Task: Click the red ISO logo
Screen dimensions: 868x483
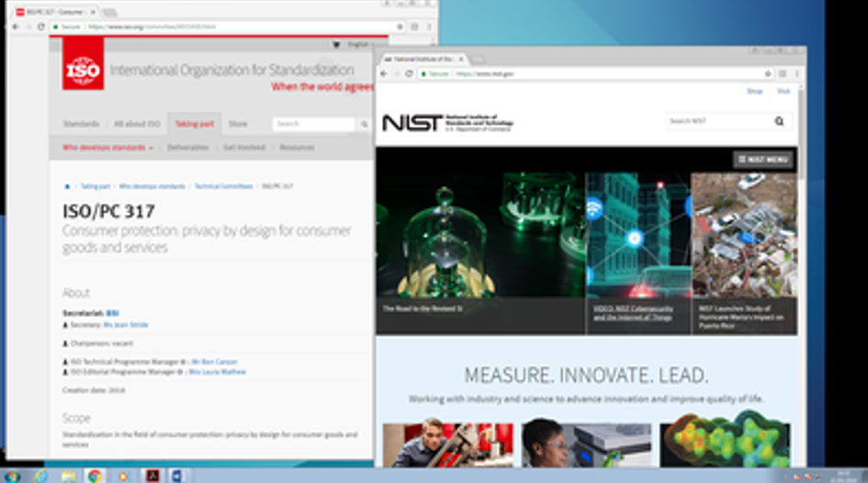Action: (83, 63)
